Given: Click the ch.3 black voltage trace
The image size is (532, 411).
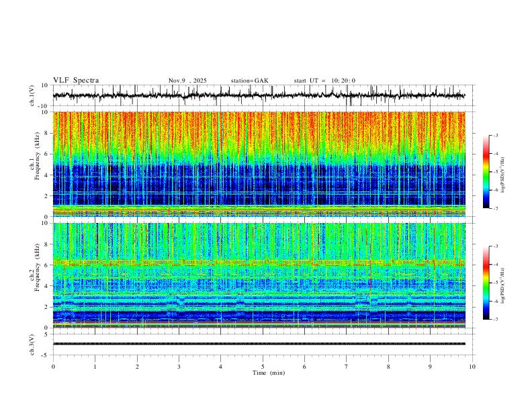Looking at the screenshot, I should pyautogui.click(x=259, y=344).
